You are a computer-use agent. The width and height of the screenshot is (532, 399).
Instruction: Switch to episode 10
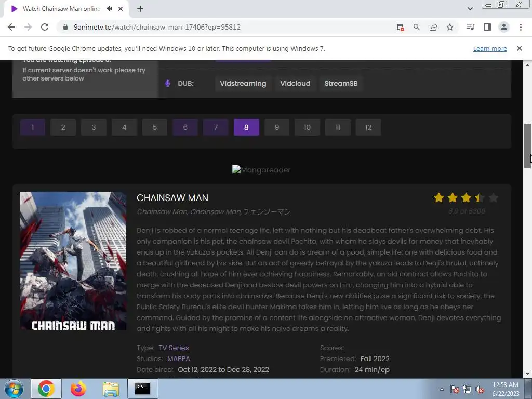click(308, 127)
